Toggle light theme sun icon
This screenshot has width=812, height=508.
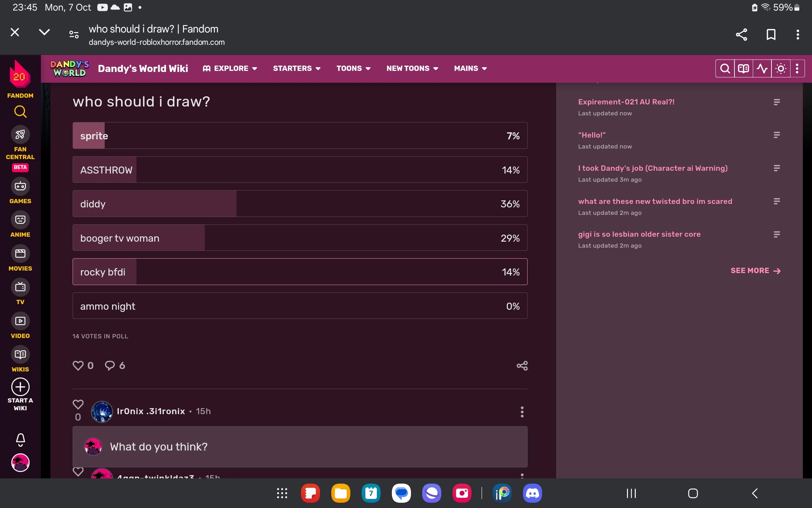(781, 68)
